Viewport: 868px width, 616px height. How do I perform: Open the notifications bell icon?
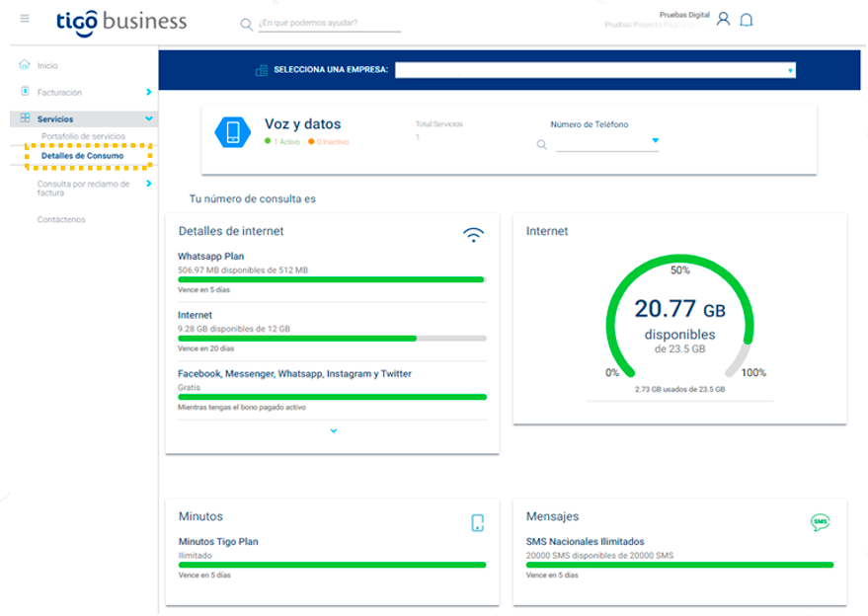(747, 20)
